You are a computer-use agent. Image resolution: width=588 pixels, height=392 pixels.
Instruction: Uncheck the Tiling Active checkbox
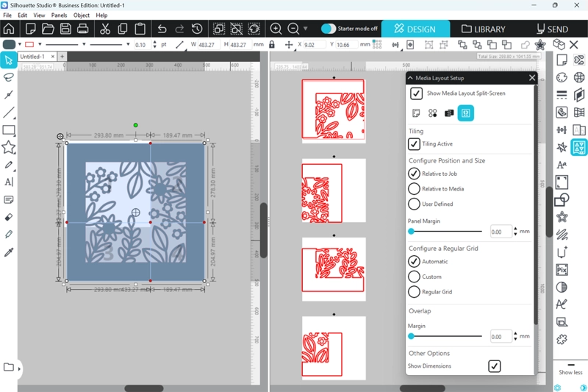tap(415, 144)
